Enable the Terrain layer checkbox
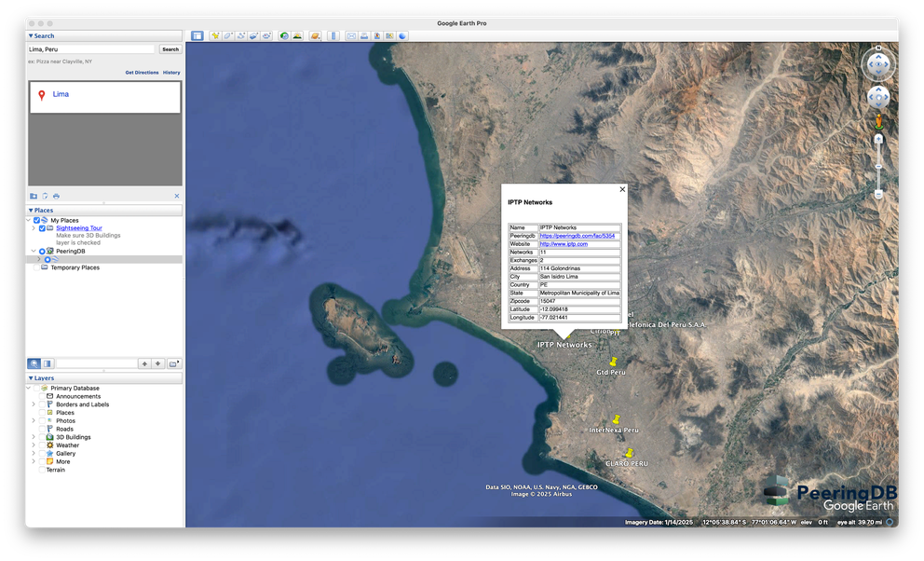Screen dimensions: 924x561 coord(42,471)
